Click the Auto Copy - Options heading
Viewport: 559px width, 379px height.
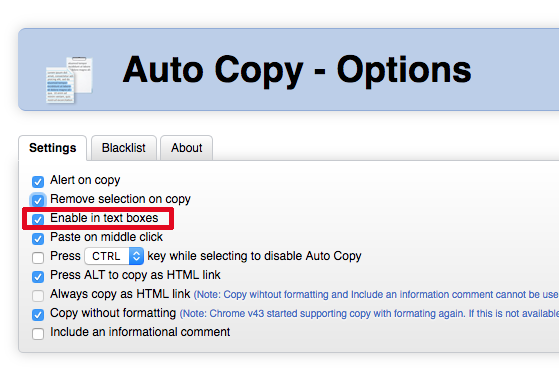point(297,70)
